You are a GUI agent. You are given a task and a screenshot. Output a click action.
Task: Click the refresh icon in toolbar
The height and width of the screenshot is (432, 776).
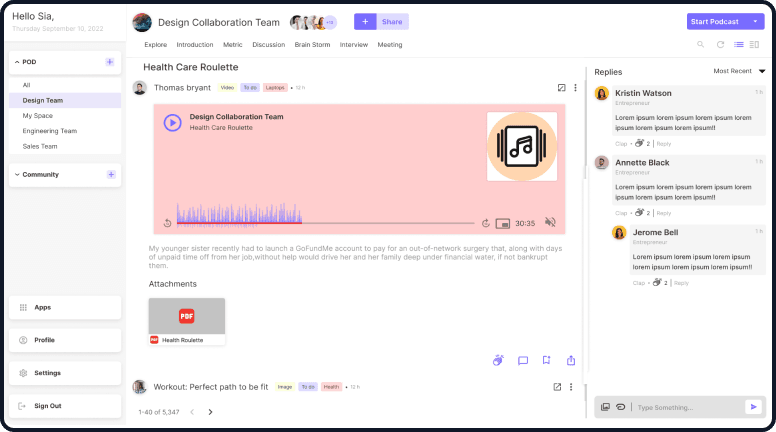(720, 45)
